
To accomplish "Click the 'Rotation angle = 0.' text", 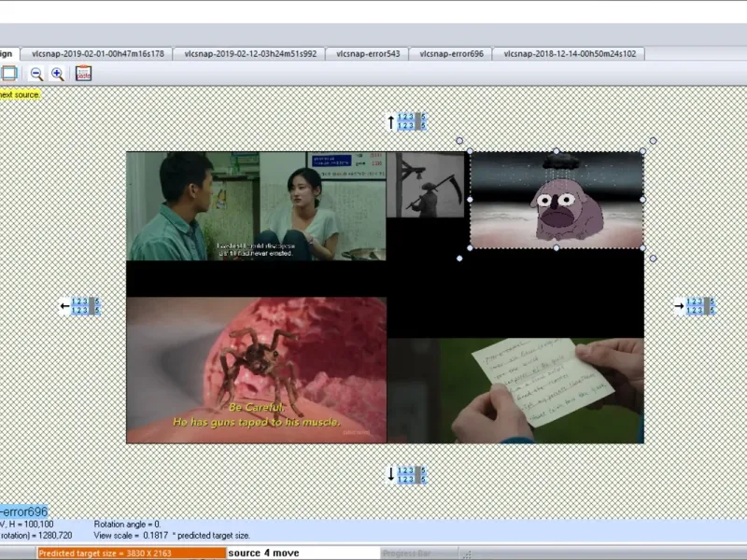I will point(127,525).
